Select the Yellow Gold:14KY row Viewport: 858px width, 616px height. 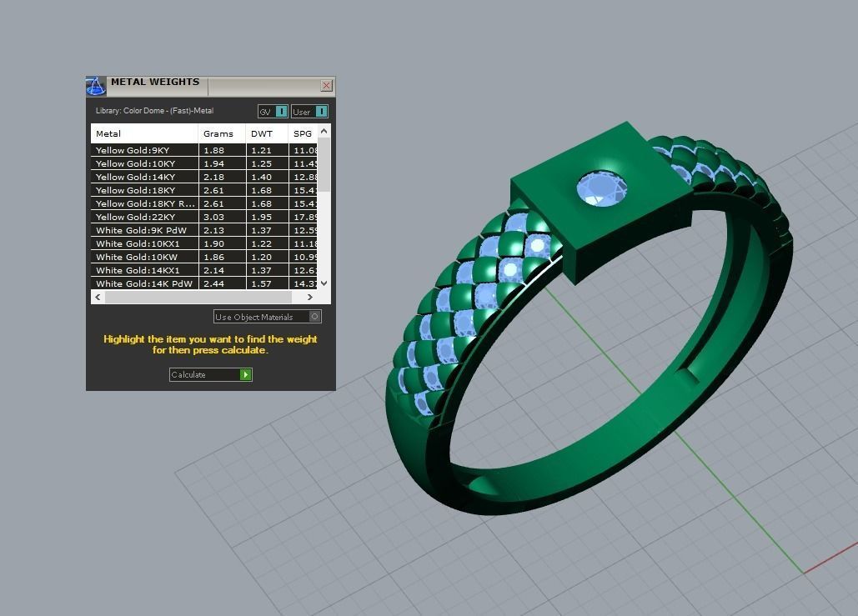point(204,177)
